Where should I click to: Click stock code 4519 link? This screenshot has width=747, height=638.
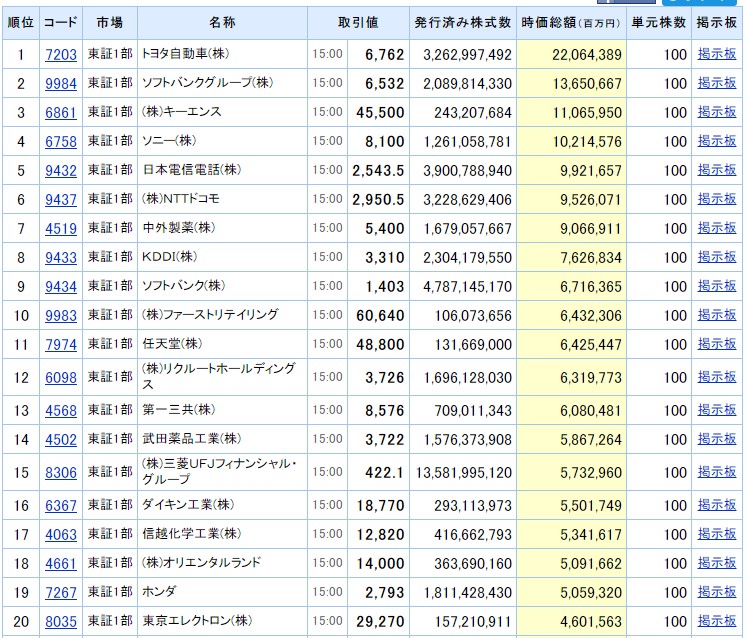point(61,229)
